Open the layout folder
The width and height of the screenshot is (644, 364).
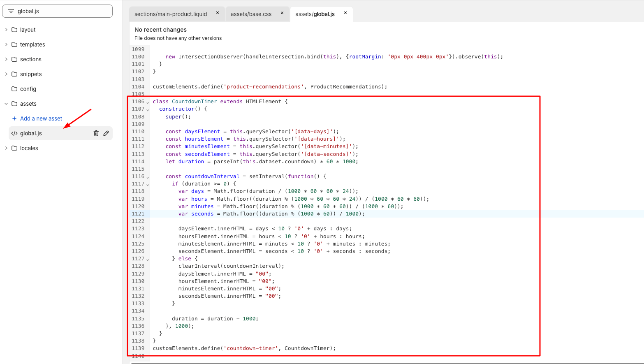pos(28,30)
